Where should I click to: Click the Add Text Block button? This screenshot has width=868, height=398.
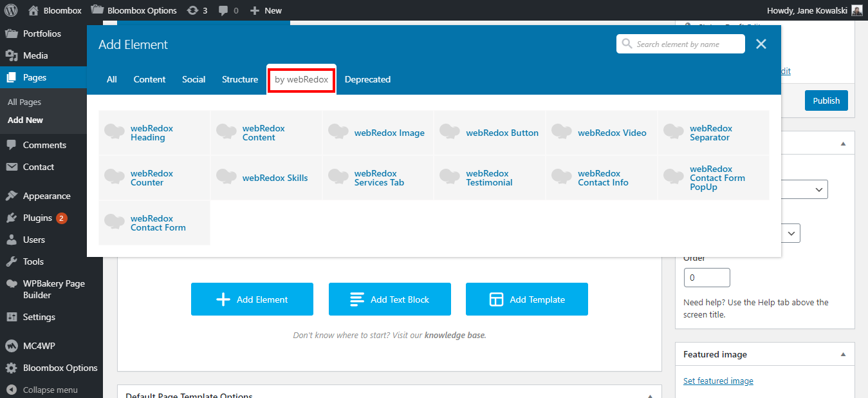(390, 299)
